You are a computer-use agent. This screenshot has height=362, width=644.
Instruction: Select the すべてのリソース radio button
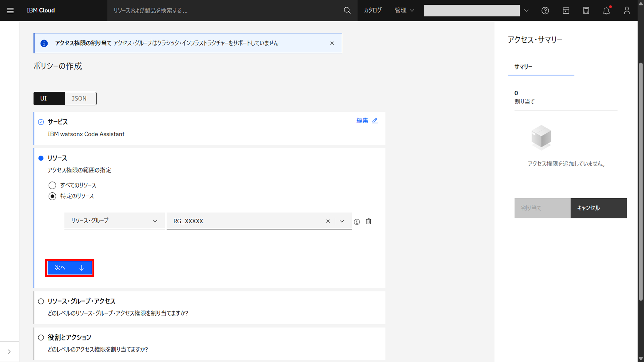click(52, 185)
